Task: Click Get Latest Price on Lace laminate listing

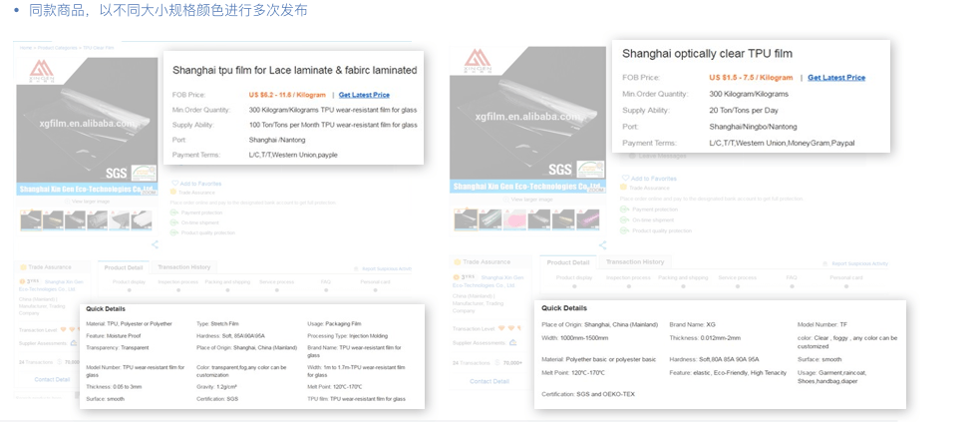Action: pyautogui.click(x=364, y=95)
